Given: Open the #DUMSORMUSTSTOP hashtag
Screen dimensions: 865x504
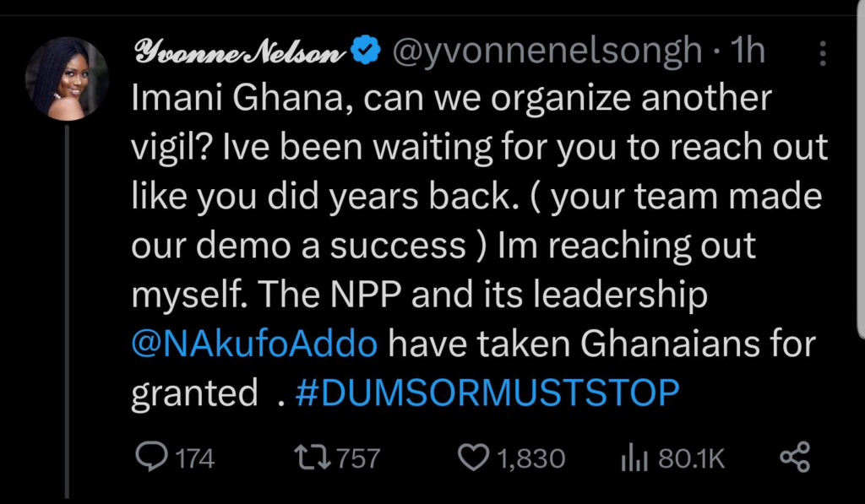Looking at the screenshot, I should pyautogui.click(x=488, y=393).
